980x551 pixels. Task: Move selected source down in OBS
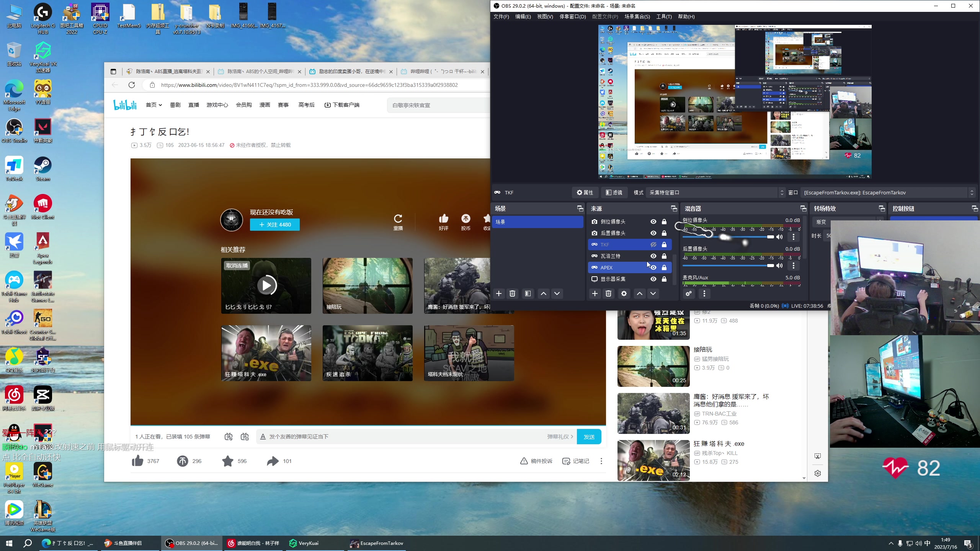[x=653, y=293]
